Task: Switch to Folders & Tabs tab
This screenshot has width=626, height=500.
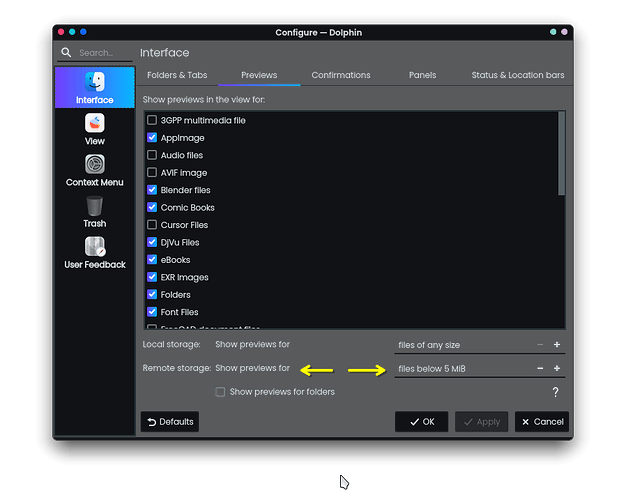Action: coord(177,75)
